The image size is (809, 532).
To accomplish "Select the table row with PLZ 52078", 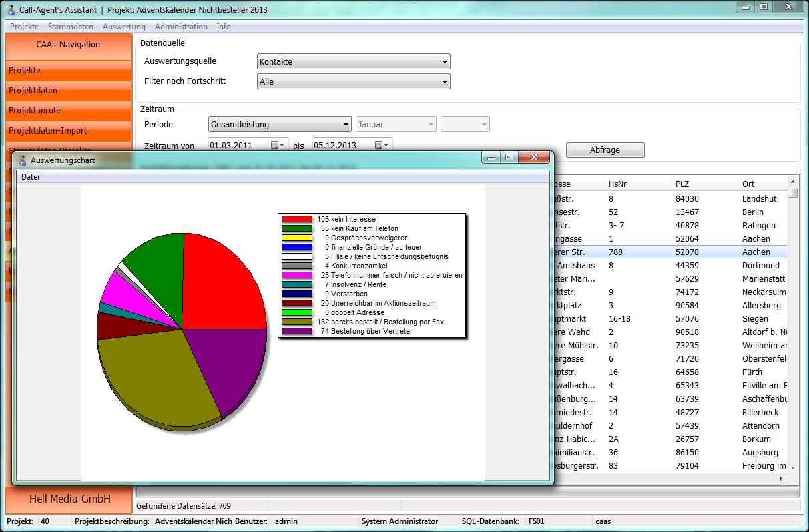I will coord(686,252).
